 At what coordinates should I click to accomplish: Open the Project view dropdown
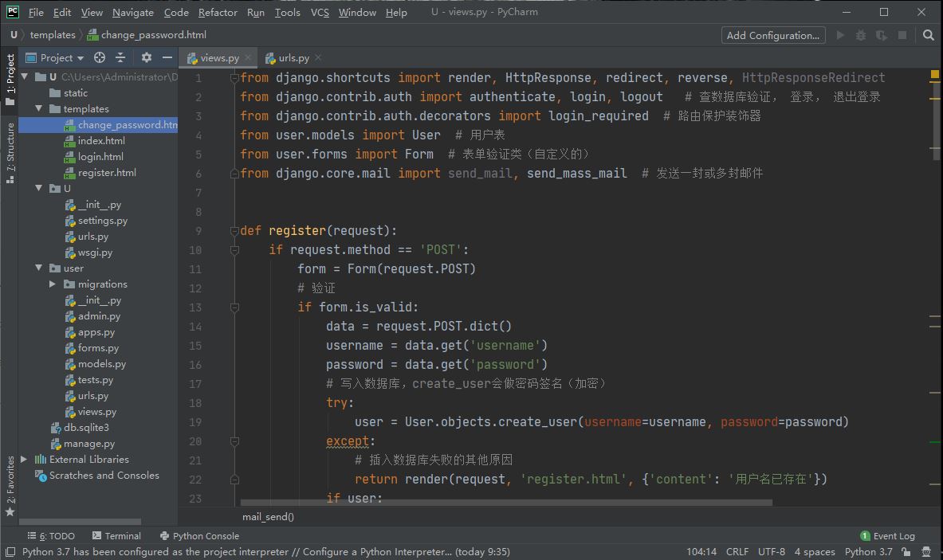point(55,57)
